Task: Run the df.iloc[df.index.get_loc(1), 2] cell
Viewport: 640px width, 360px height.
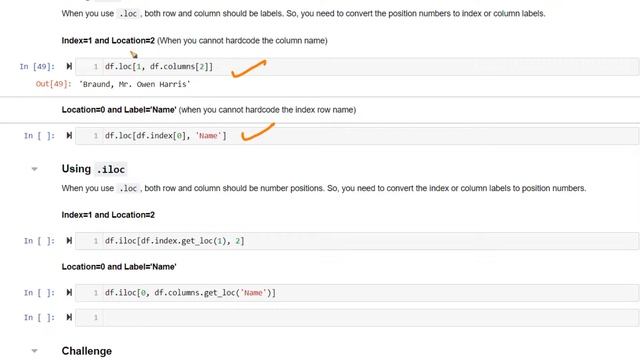Action: [x=69, y=241]
